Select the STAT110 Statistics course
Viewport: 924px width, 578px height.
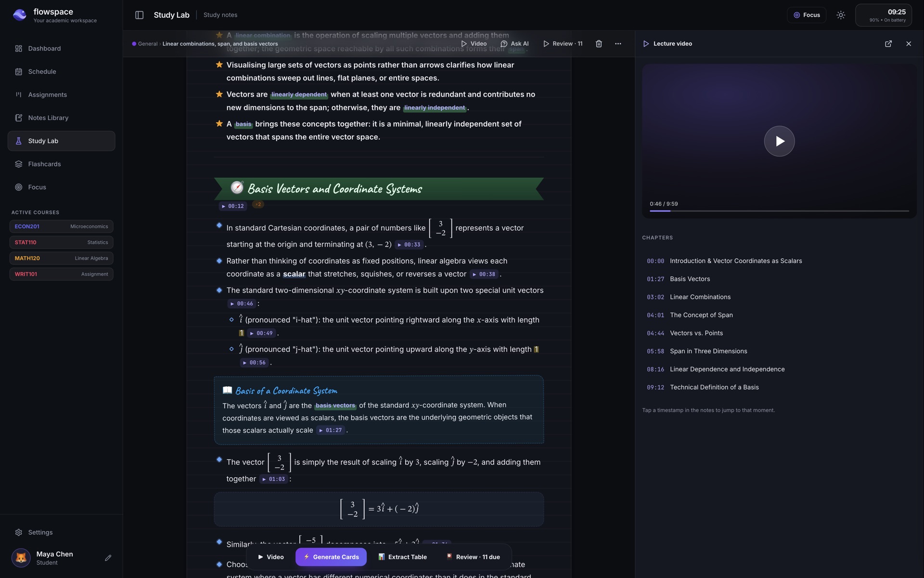point(61,242)
